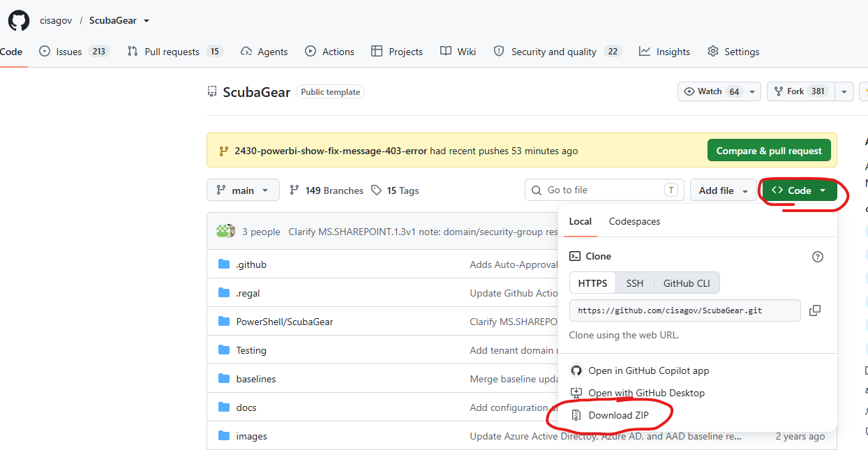Click the .github folder icon
Image resolution: width=868 pixels, height=450 pixels.
click(224, 264)
